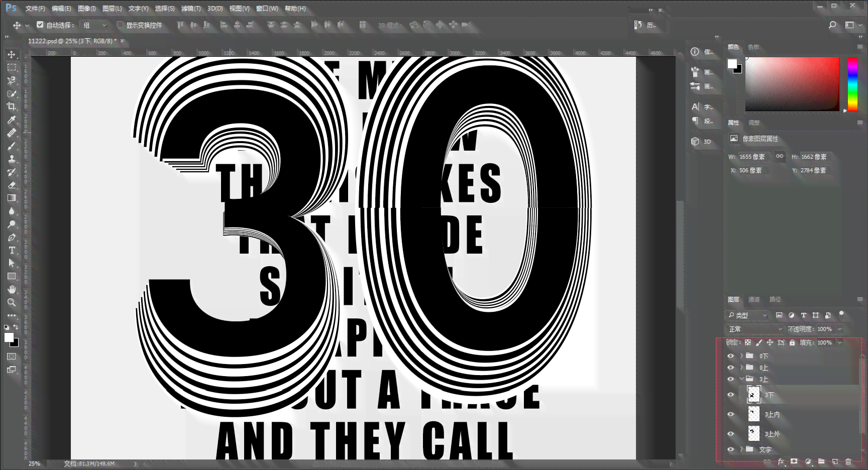Select the Dodge tool
Image resolution: width=868 pixels, height=470 pixels.
pos(12,224)
